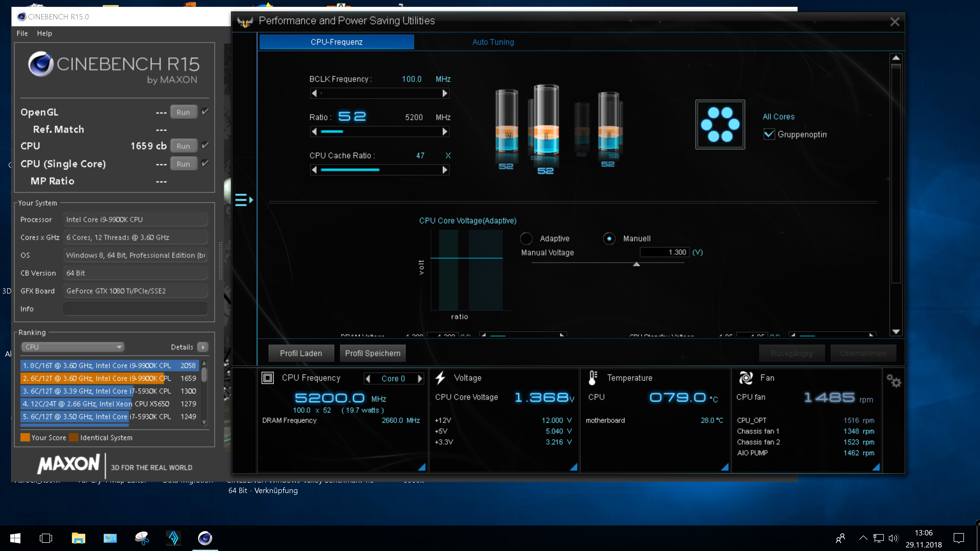Click the Fan panel icon
Viewport: 980px width, 551px height.
pos(746,378)
